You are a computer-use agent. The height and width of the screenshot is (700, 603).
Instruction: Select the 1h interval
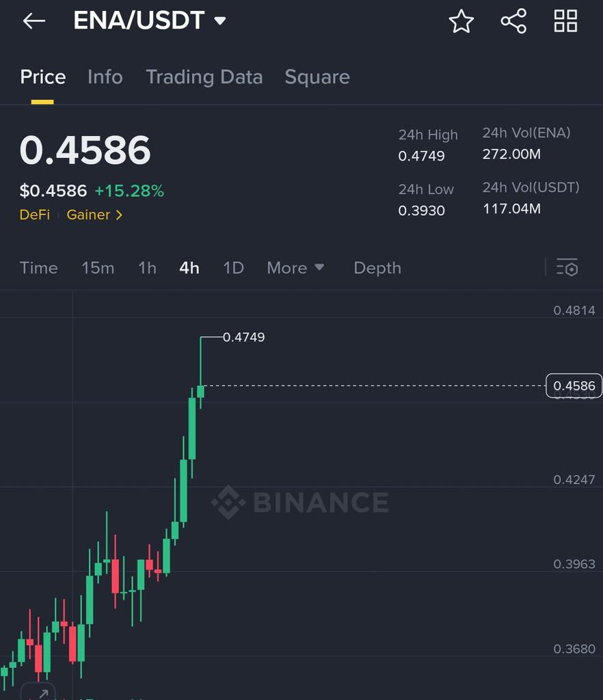147,268
